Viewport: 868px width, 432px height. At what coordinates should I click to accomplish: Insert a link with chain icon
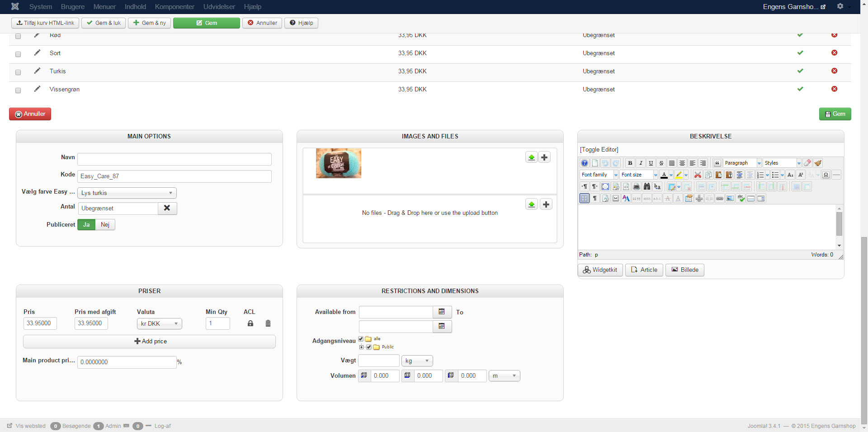[720, 198]
